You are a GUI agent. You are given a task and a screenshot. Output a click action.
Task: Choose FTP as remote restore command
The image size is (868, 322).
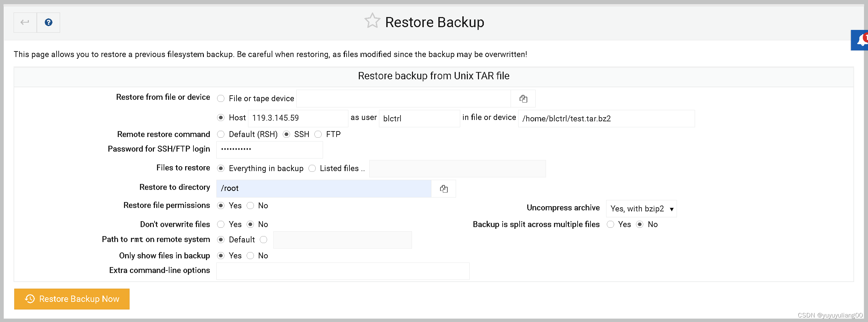[x=318, y=134]
